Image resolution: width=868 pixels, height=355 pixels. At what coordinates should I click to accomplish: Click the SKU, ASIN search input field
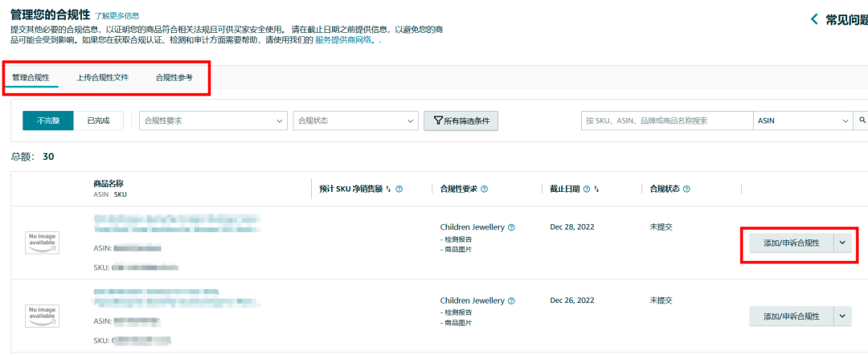click(665, 120)
